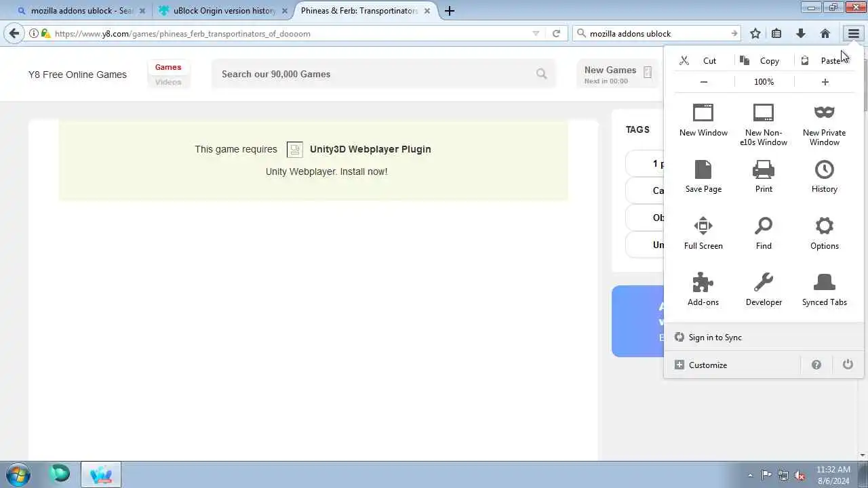
Task: Click Unity Webplayer. Install now!
Action: pyautogui.click(x=326, y=171)
